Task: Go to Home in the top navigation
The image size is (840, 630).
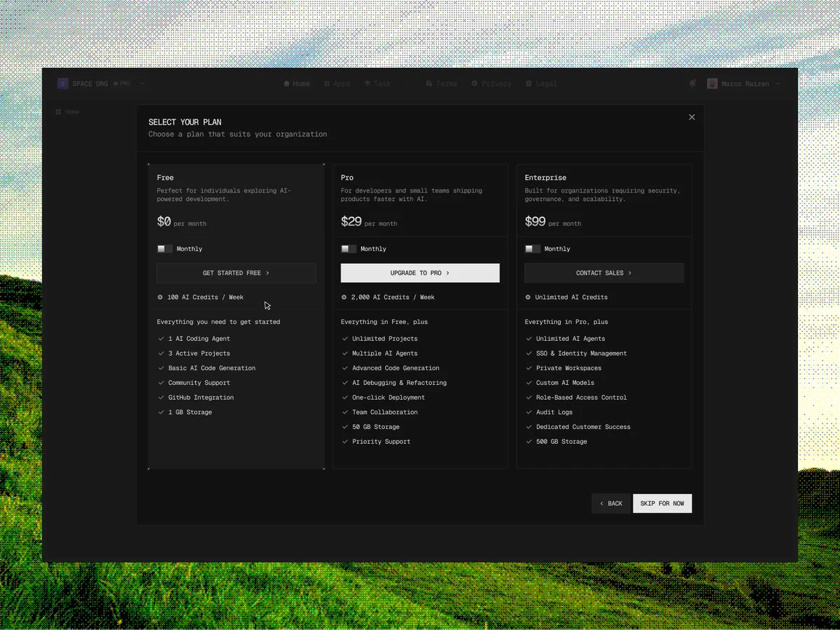Action: coord(297,84)
